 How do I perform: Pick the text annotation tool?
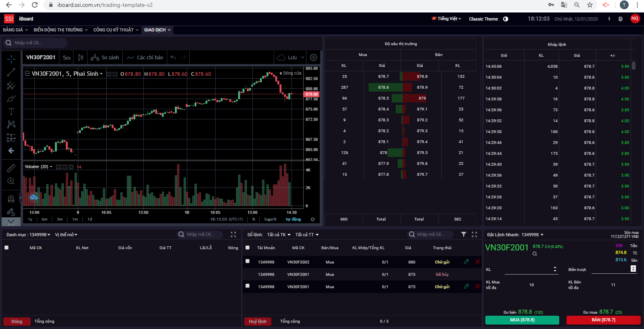(11, 111)
